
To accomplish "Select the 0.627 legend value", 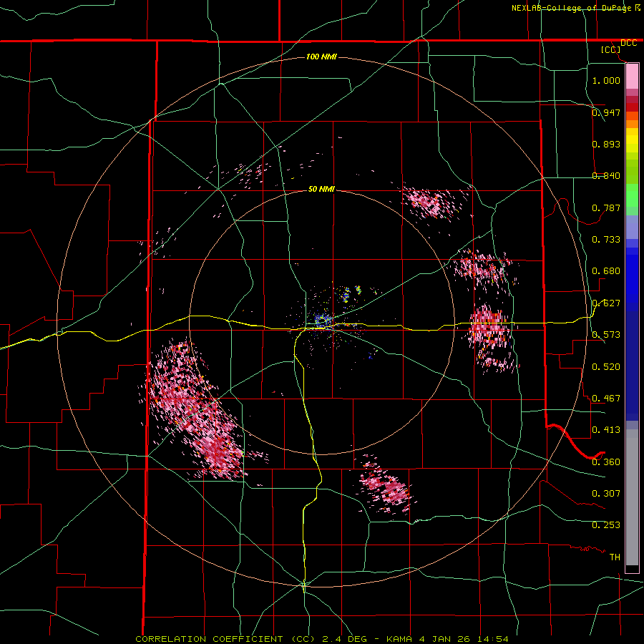I will point(606,303).
